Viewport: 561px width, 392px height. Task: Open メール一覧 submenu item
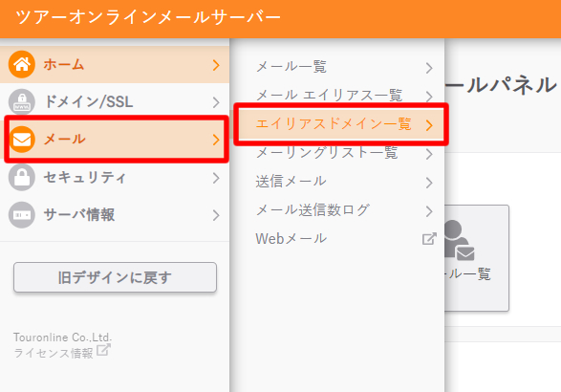343,67
